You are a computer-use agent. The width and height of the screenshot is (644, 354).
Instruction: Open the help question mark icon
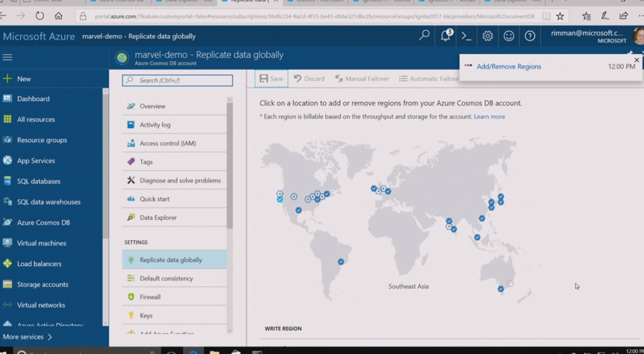pyautogui.click(x=530, y=36)
